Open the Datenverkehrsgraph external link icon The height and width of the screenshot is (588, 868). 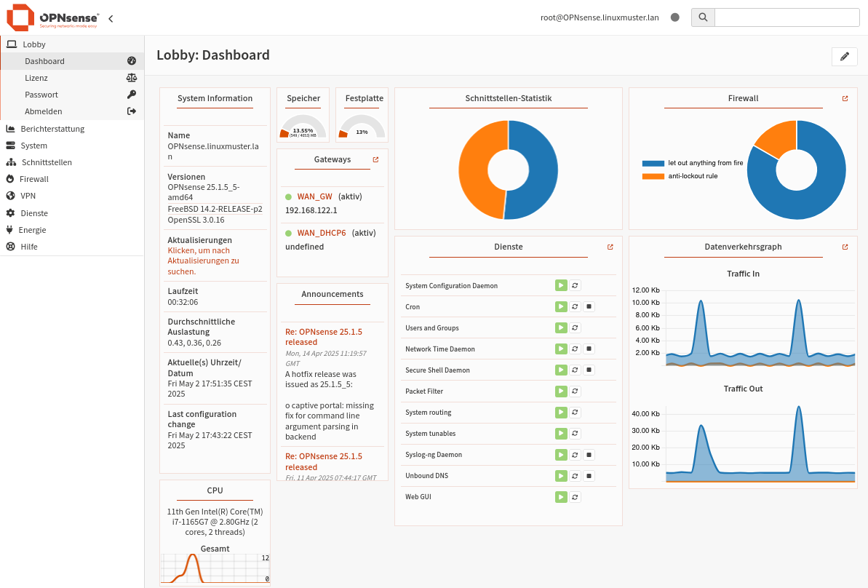pos(845,247)
